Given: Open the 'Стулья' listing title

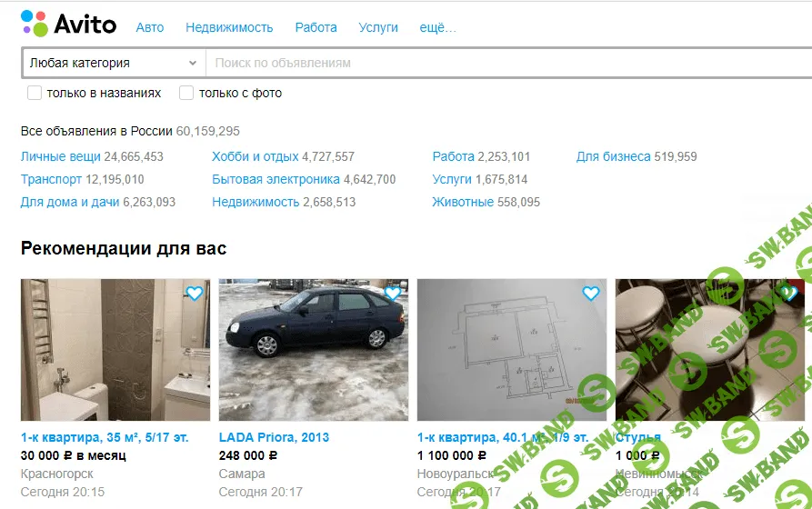Looking at the screenshot, I should tap(638, 437).
